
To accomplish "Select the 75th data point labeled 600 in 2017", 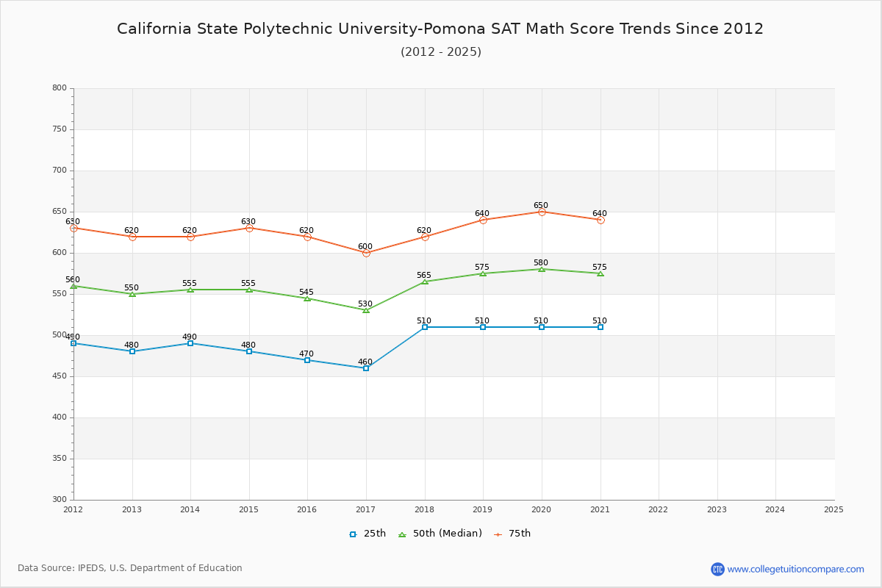I will (366, 253).
